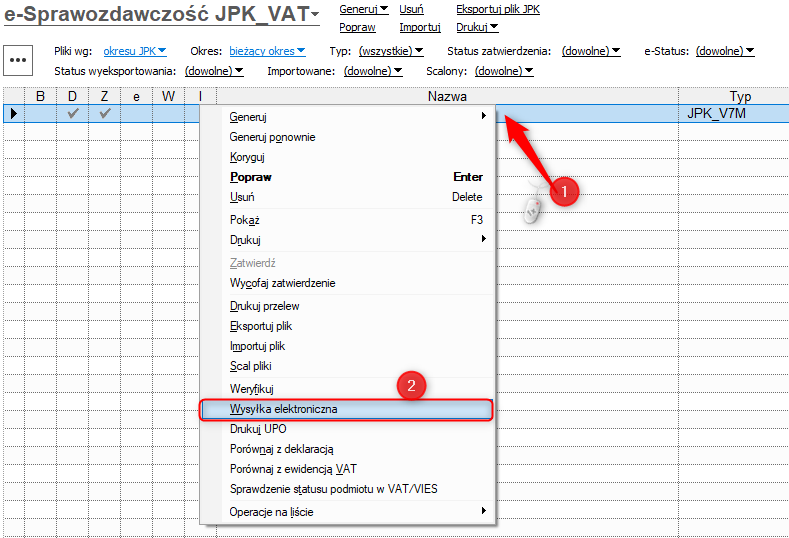Click checkmark in Z column of JPK_V7M row
Viewport: 789px width, 538px height.
pyautogui.click(x=105, y=114)
